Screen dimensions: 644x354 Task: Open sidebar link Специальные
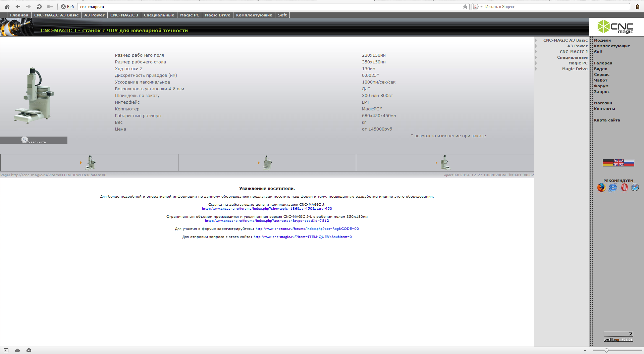(x=572, y=57)
